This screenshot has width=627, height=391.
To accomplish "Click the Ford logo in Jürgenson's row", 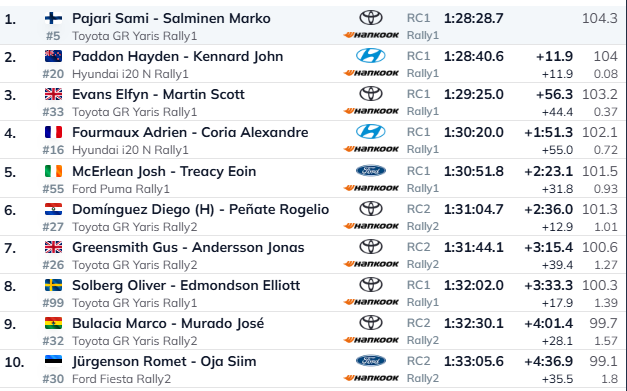I will (371, 361).
